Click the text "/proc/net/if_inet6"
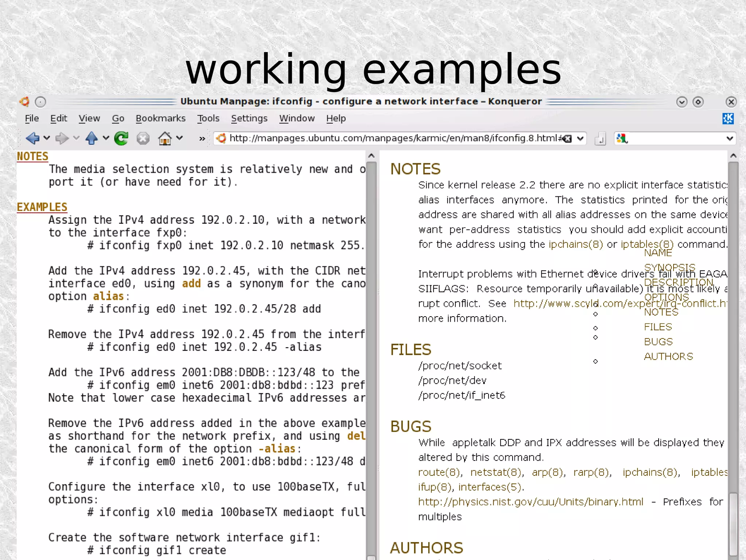 pyautogui.click(x=462, y=395)
